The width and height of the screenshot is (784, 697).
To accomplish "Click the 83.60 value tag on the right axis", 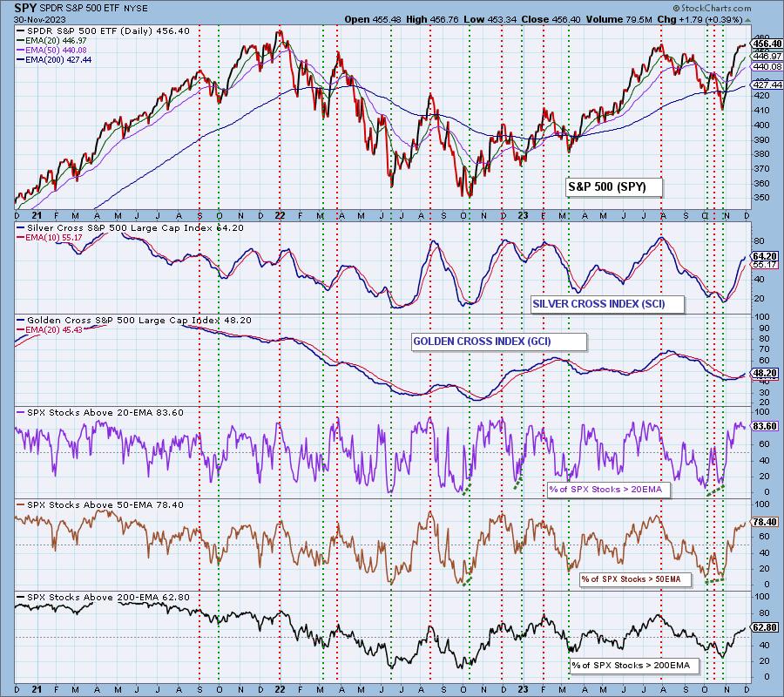I will click(765, 426).
